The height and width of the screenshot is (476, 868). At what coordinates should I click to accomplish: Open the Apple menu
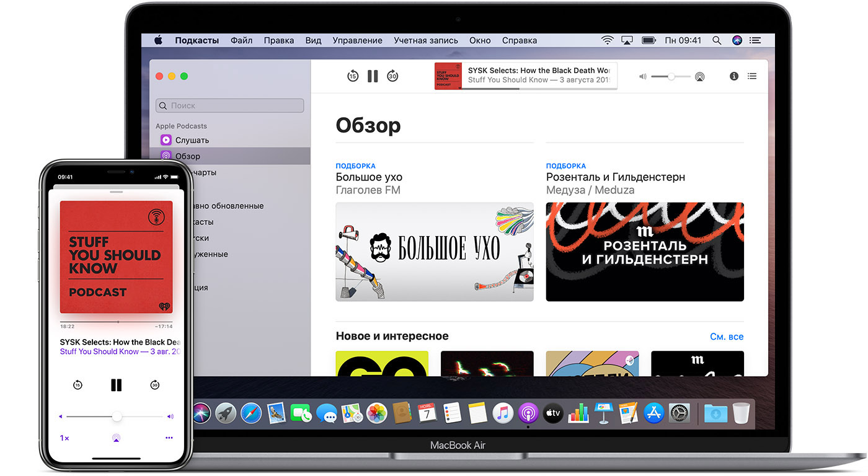pos(158,40)
